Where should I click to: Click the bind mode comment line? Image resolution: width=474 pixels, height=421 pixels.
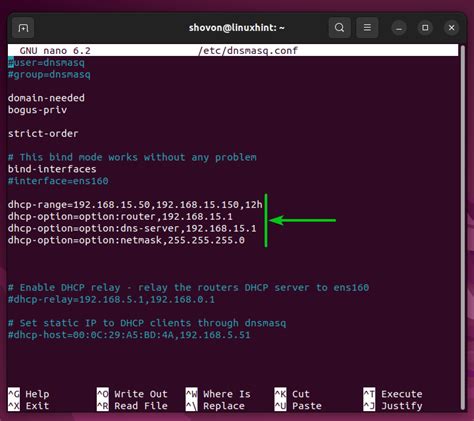[132, 157]
